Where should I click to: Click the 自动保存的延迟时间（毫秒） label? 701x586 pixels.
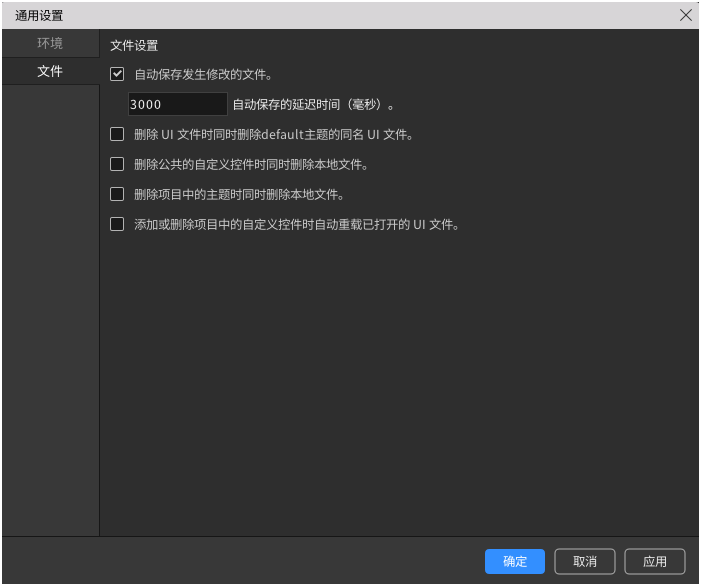313,105
